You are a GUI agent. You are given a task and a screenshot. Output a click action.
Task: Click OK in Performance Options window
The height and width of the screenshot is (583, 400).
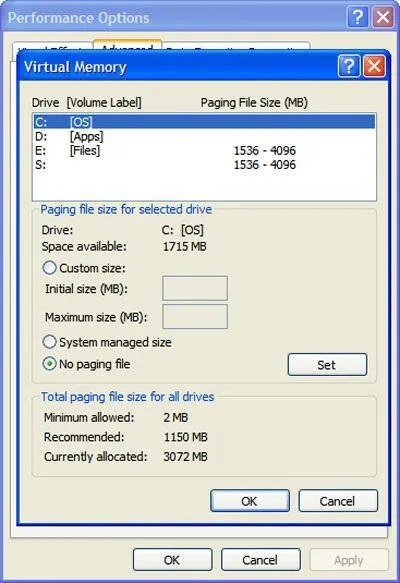(172, 560)
